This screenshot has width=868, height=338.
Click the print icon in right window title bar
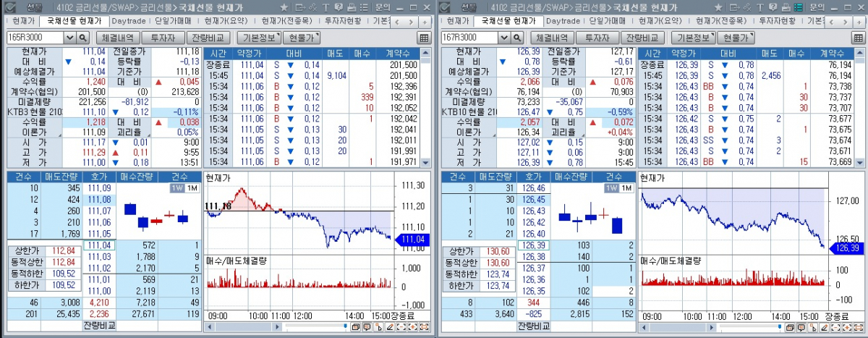(x=786, y=7)
